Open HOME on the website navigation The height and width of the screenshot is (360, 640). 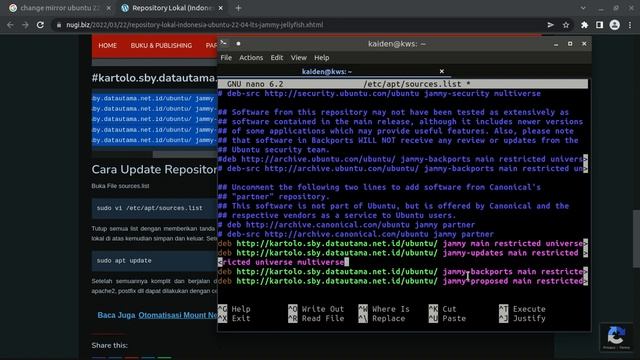click(x=107, y=45)
